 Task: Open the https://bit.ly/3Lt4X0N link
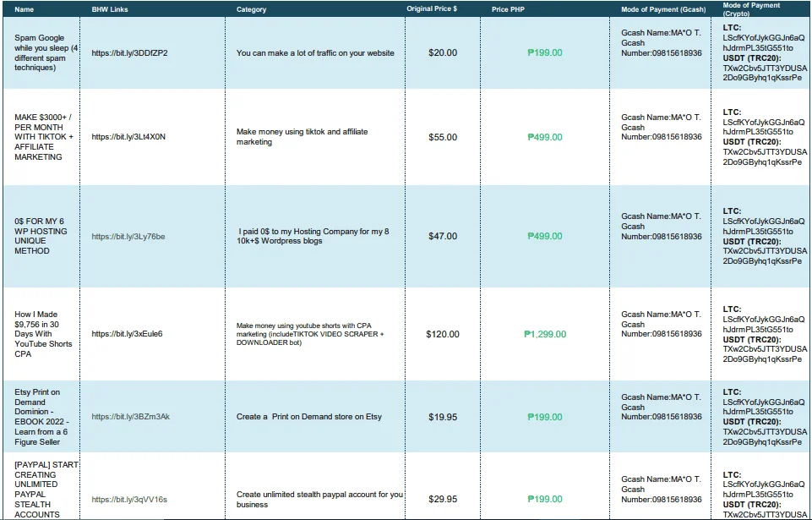click(x=128, y=137)
